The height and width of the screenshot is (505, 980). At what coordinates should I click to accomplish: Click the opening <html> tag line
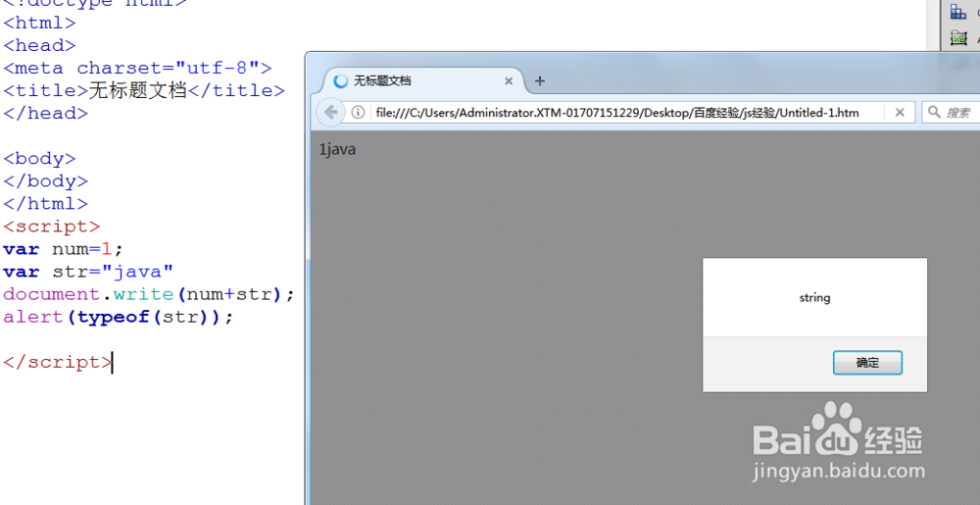[39, 23]
